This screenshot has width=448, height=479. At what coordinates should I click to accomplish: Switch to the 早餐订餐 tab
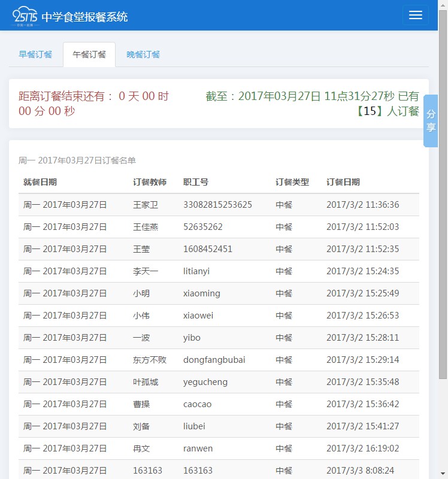[35, 54]
